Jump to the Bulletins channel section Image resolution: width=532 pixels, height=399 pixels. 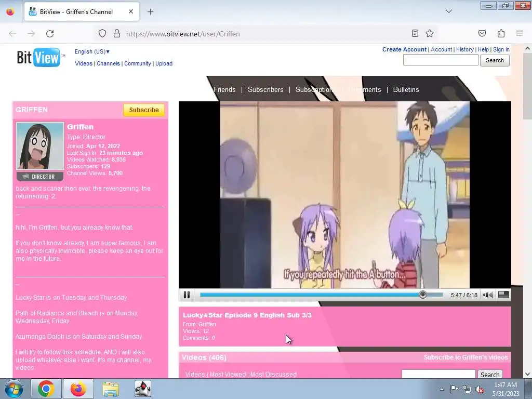pos(406,89)
